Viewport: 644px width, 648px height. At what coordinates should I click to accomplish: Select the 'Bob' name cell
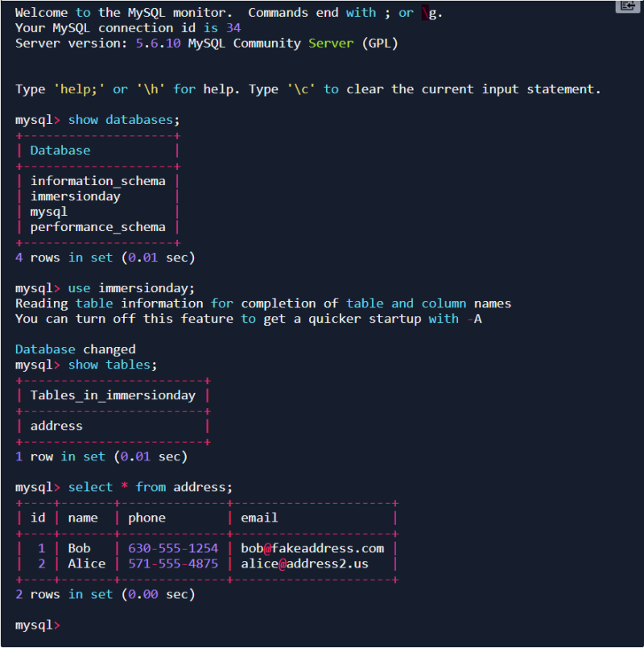[80, 548]
